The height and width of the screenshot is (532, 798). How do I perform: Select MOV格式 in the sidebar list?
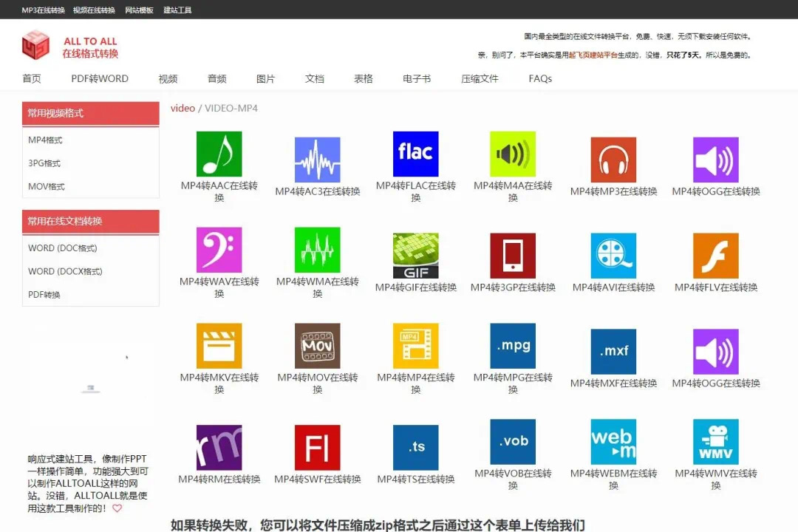tap(47, 186)
